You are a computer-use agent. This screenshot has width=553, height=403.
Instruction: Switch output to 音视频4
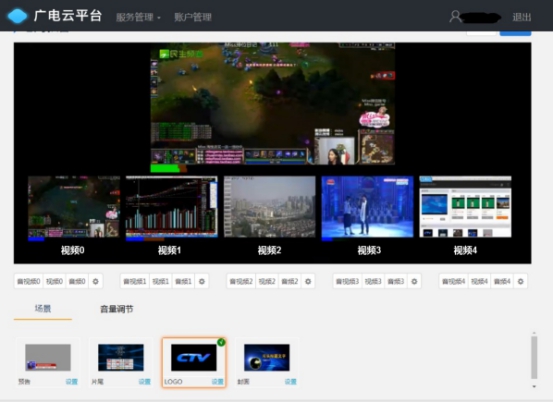pos(454,281)
